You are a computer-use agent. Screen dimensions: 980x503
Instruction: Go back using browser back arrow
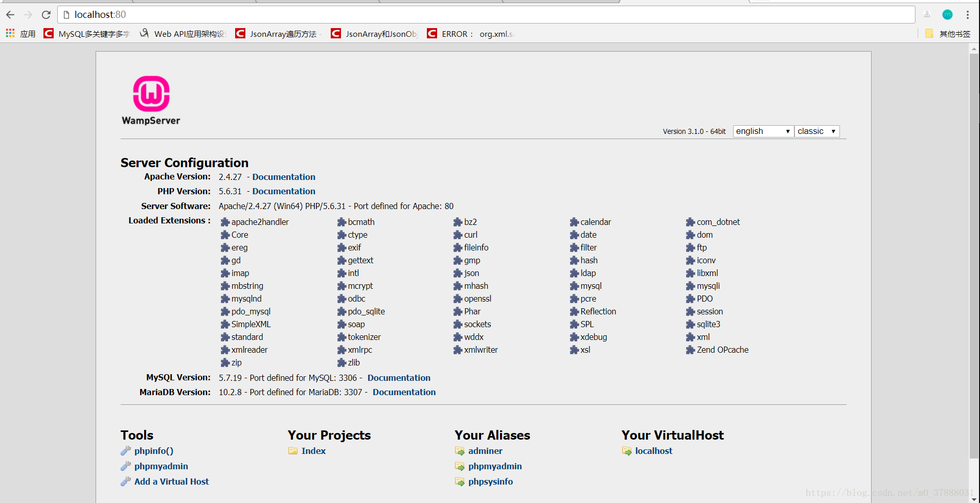point(10,14)
